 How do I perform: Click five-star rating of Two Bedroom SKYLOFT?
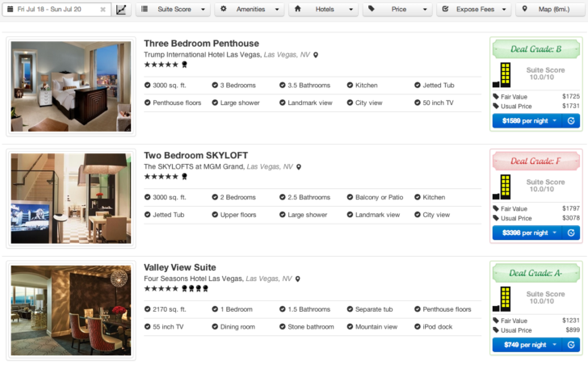[x=162, y=177]
